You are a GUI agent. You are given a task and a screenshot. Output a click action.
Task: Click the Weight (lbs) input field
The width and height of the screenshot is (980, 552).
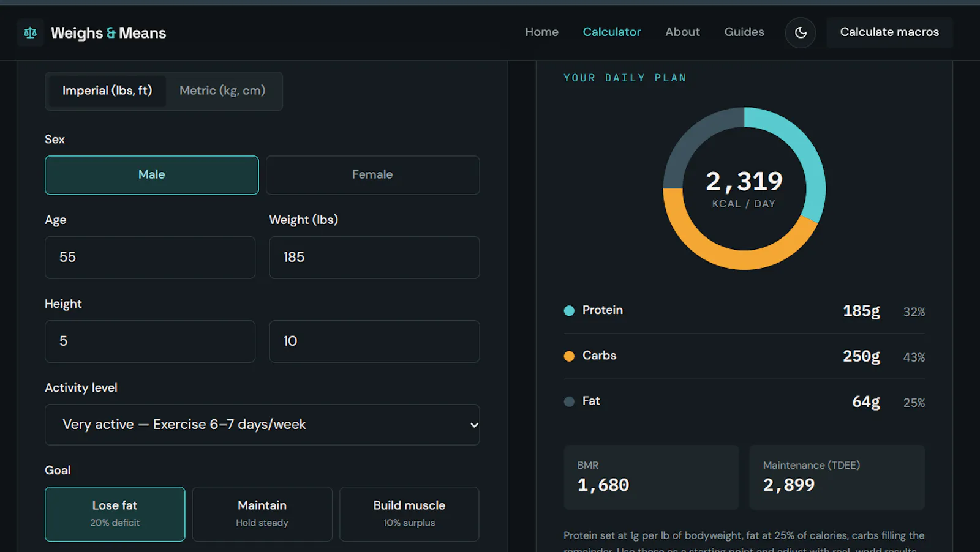(374, 258)
